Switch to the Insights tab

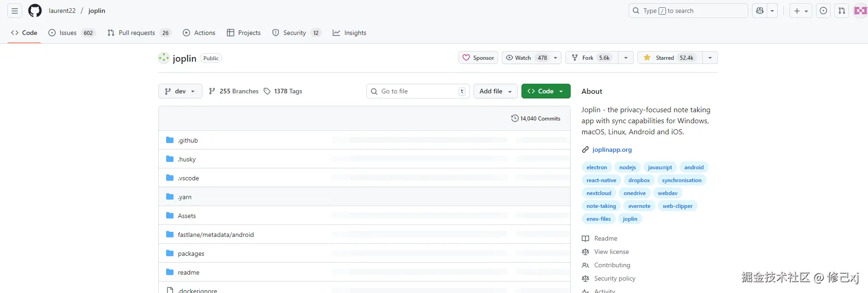point(349,33)
